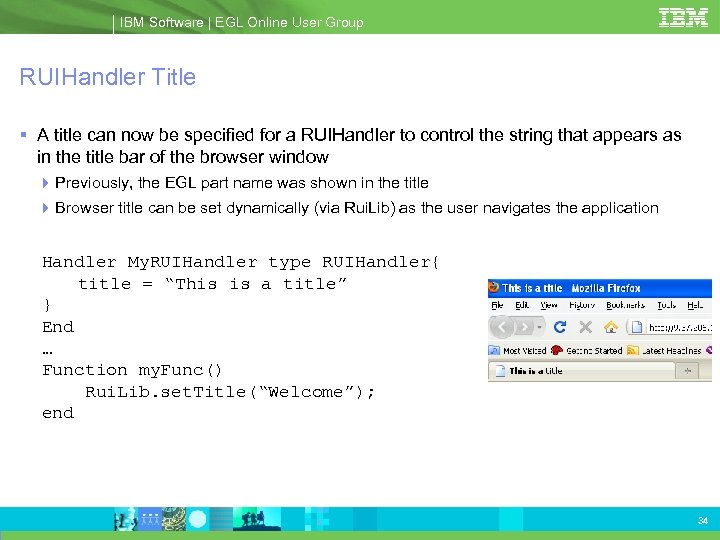Click the Firefox logo in the title bar
This screenshot has width=720, height=540.
click(494, 287)
